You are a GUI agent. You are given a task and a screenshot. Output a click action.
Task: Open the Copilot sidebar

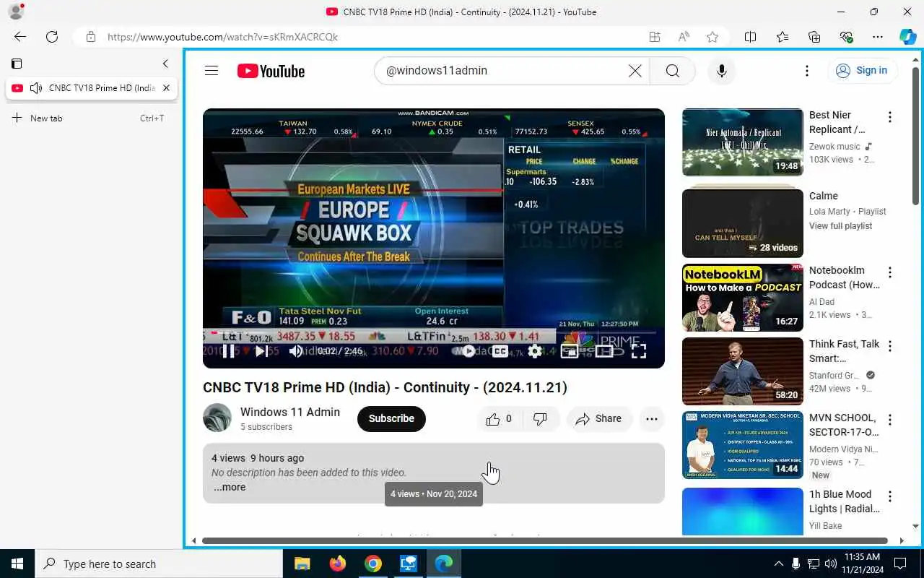click(908, 37)
